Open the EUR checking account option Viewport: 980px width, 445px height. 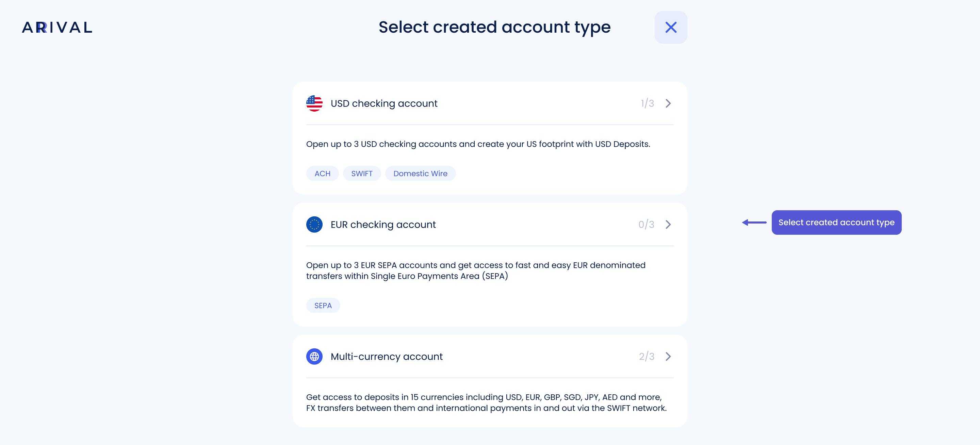point(490,225)
